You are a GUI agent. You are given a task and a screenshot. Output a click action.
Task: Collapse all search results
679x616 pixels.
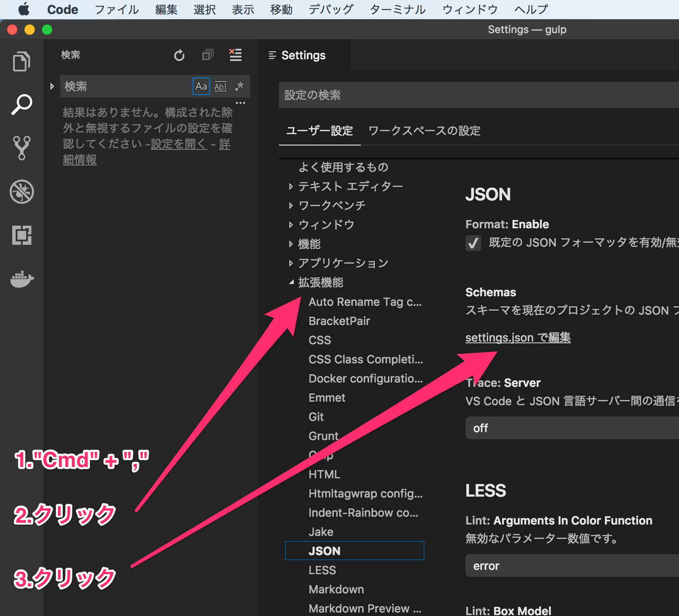208,55
